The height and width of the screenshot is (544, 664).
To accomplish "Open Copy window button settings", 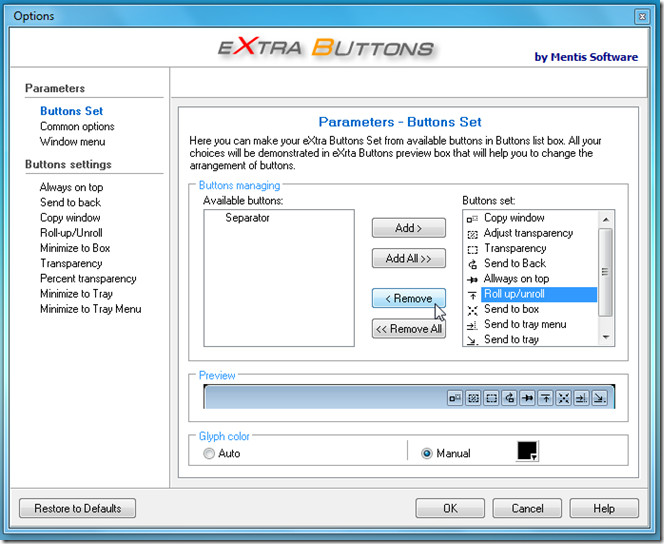I will (x=70, y=218).
